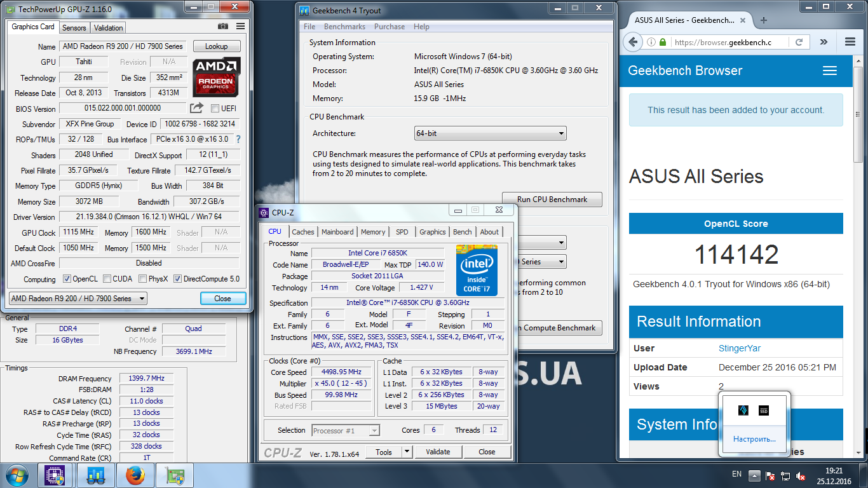Open the File menu in Geekbench
The height and width of the screenshot is (488, 868).
[309, 27]
